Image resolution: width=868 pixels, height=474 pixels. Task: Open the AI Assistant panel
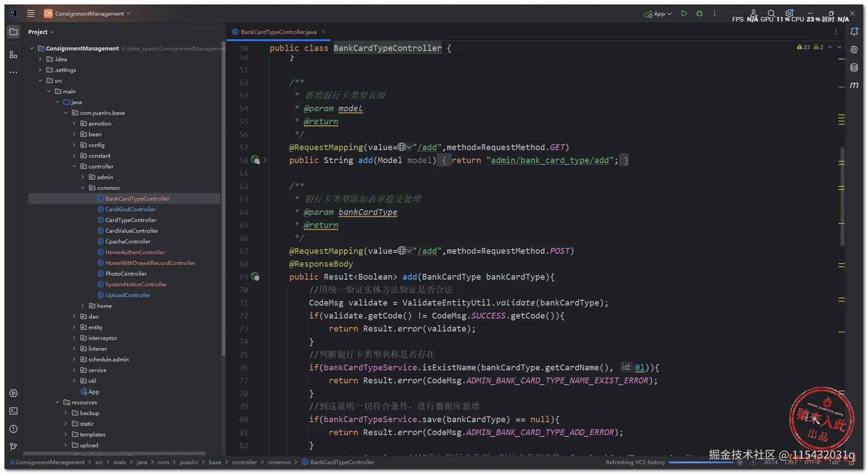click(854, 49)
